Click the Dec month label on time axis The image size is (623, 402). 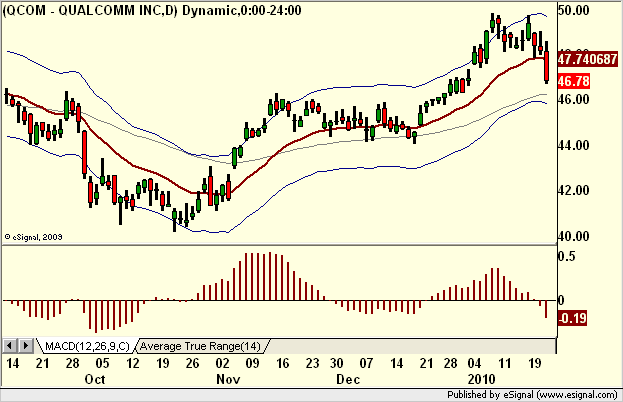tap(348, 379)
